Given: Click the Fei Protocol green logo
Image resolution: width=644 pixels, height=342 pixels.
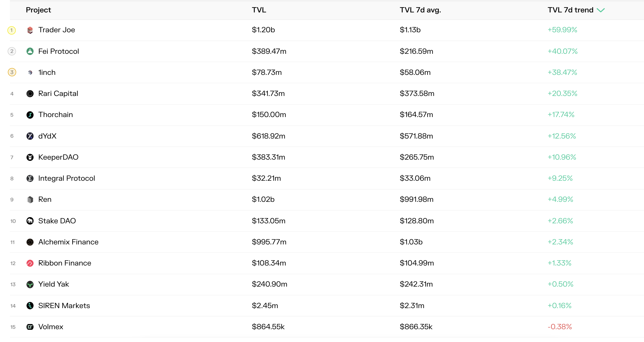Looking at the screenshot, I should coord(30,51).
